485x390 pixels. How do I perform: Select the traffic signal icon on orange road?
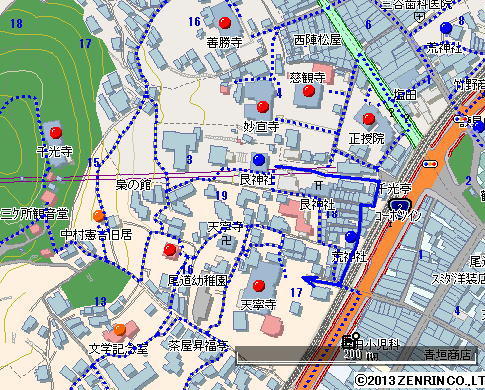point(430,164)
